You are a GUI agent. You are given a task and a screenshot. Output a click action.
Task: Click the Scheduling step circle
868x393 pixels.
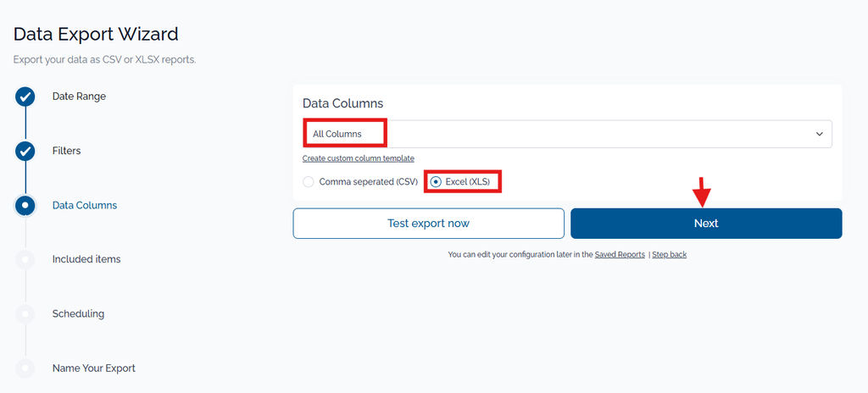pyautogui.click(x=25, y=314)
